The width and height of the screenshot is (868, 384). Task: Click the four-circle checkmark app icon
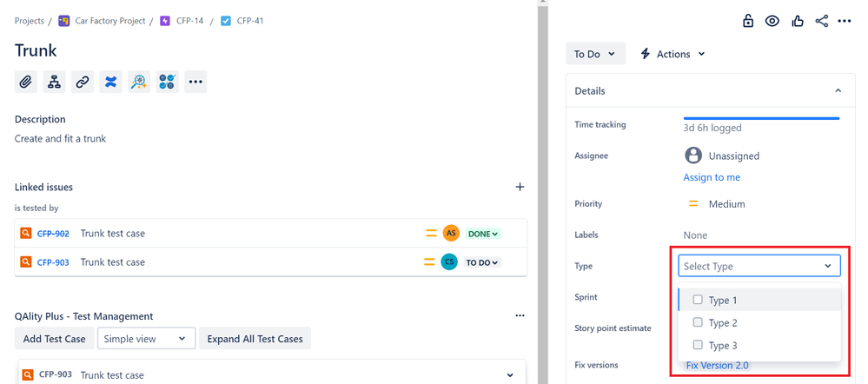(167, 82)
